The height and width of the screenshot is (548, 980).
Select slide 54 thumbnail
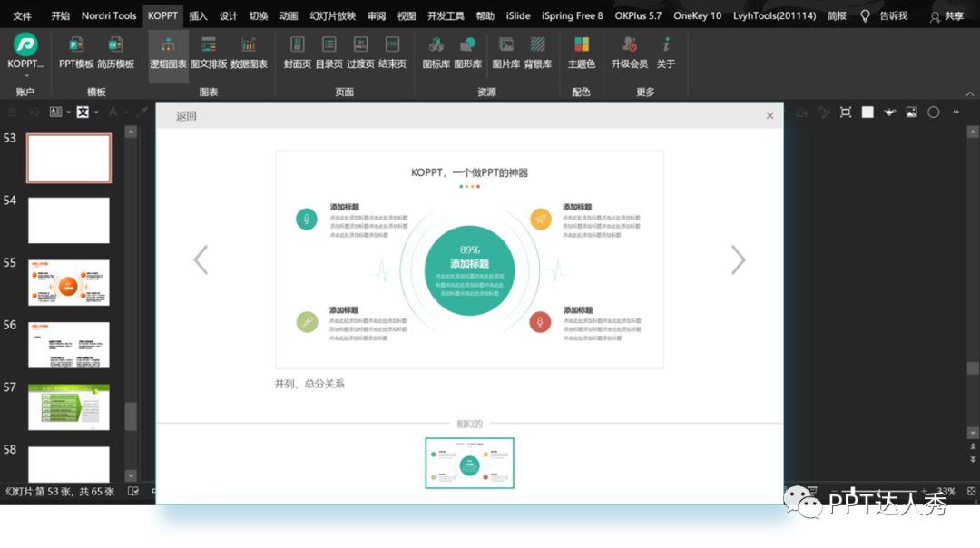69,220
